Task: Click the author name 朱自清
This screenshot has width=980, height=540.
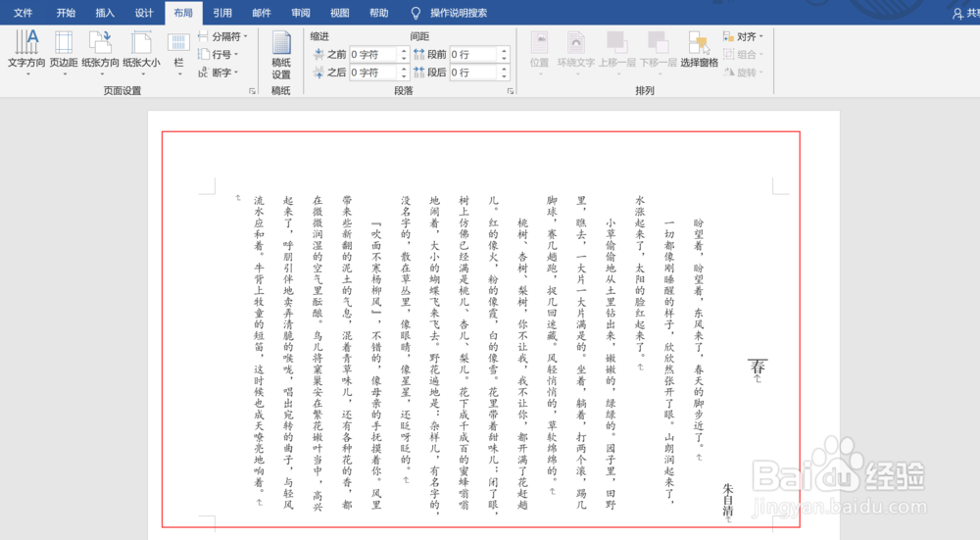Action: (728, 500)
